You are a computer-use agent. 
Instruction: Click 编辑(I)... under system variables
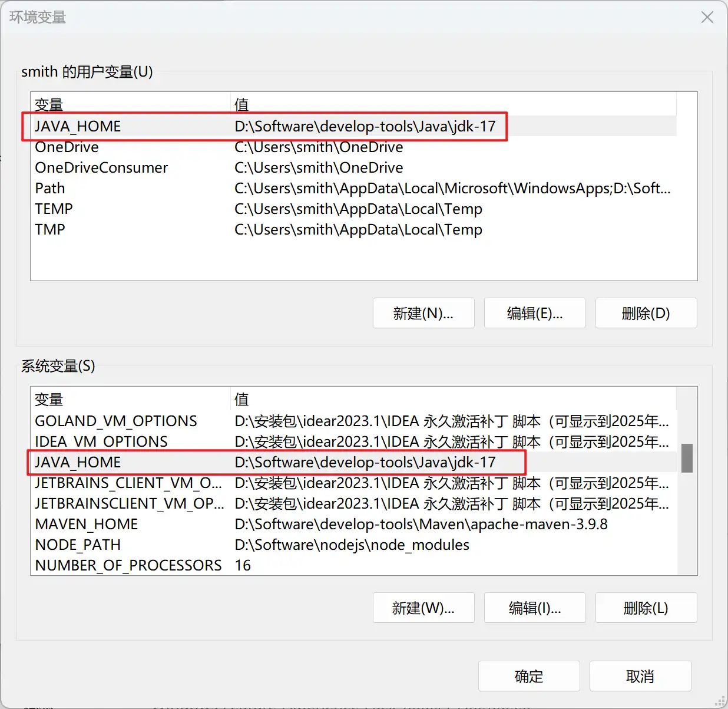pos(535,608)
